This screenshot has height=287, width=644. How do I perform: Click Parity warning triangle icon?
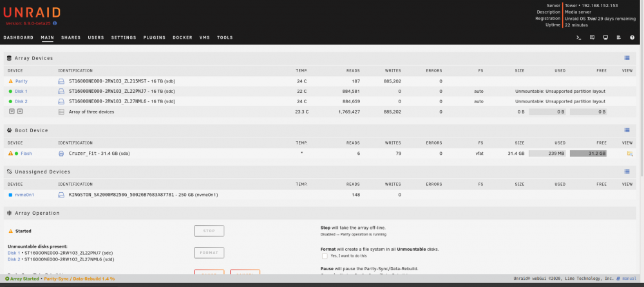[x=11, y=81]
